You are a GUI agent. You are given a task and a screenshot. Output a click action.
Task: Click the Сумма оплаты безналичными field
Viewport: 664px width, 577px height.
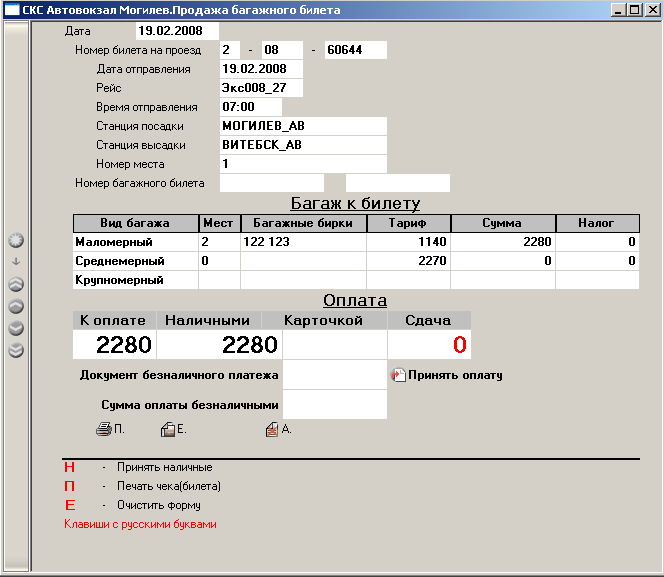pos(335,405)
